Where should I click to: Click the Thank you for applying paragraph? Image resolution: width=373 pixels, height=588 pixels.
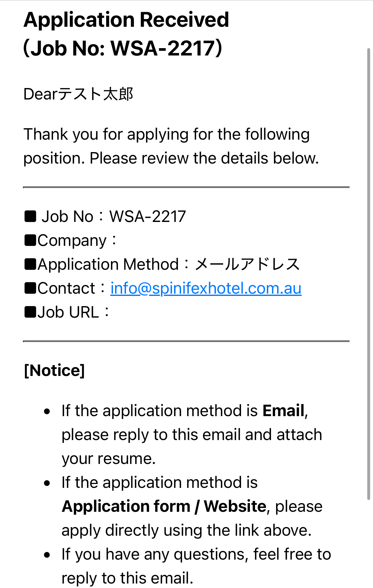point(171,146)
